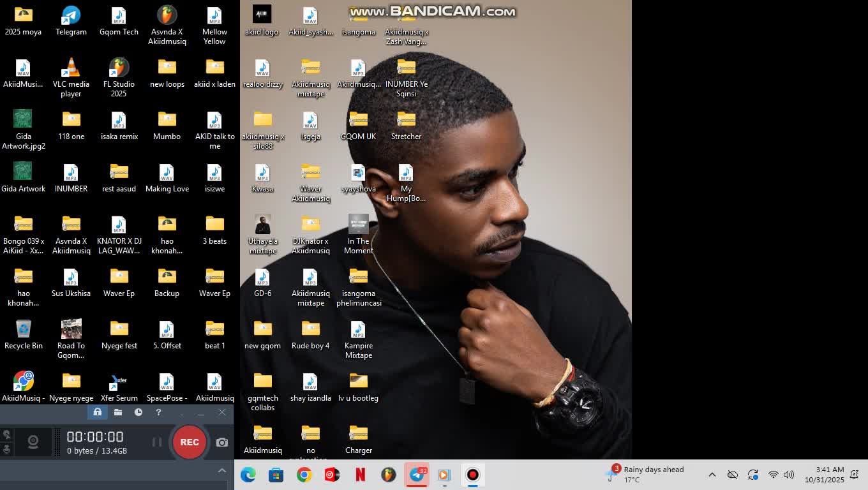
Task: Take a screenshot with Bandicam camera icon
Action: [x=221, y=442]
